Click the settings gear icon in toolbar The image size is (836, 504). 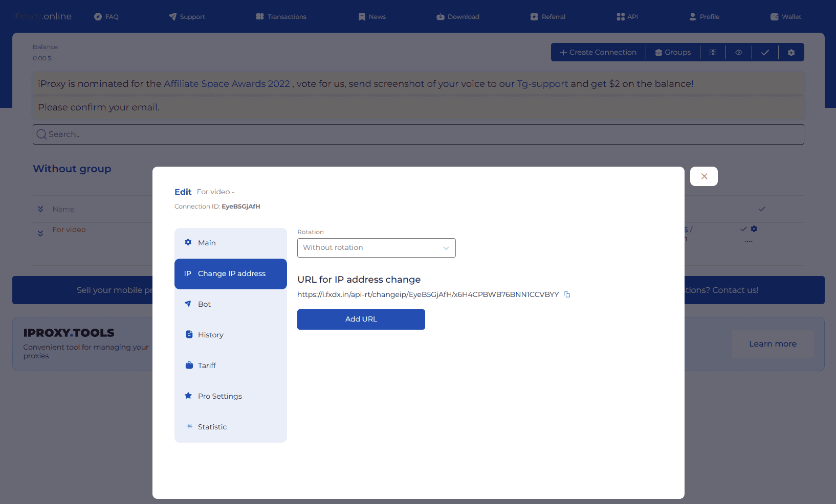click(x=791, y=52)
